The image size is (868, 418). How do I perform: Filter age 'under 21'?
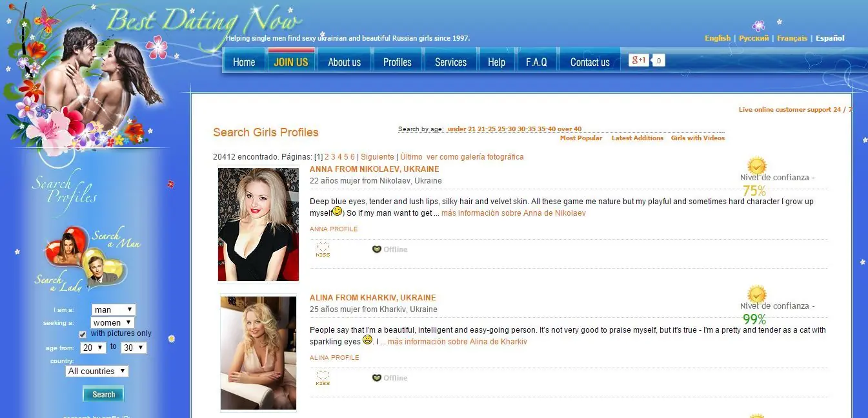click(461, 129)
